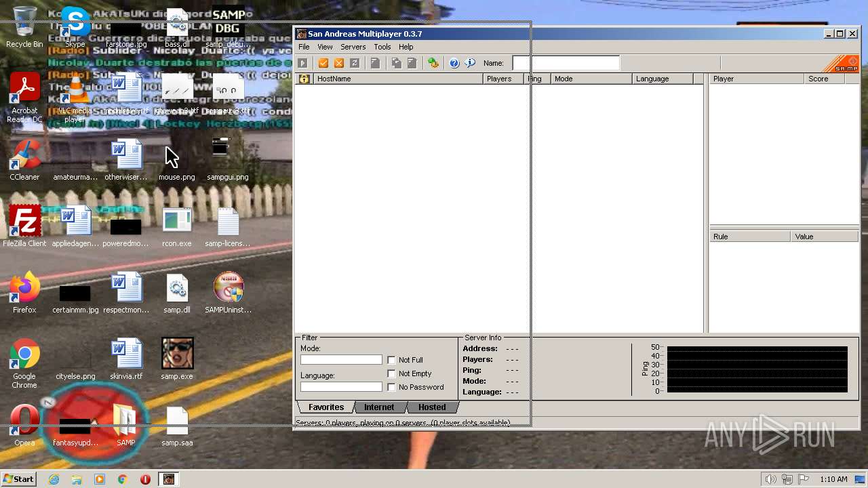Open the Help menu
Image resolution: width=868 pixels, height=488 pixels.
pyautogui.click(x=406, y=47)
